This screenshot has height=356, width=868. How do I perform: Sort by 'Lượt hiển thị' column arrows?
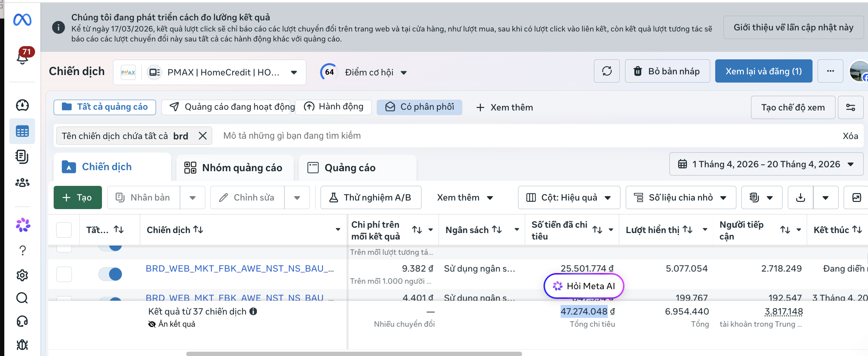tap(688, 229)
